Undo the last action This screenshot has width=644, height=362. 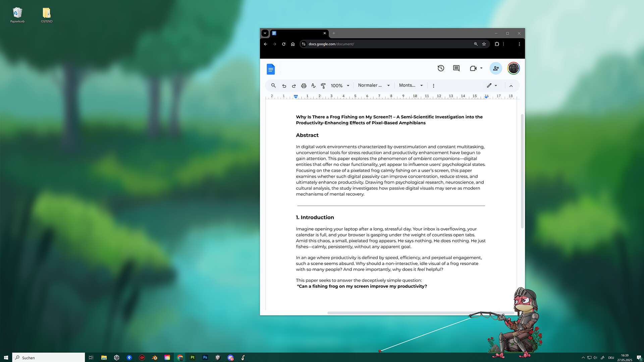coord(284,86)
